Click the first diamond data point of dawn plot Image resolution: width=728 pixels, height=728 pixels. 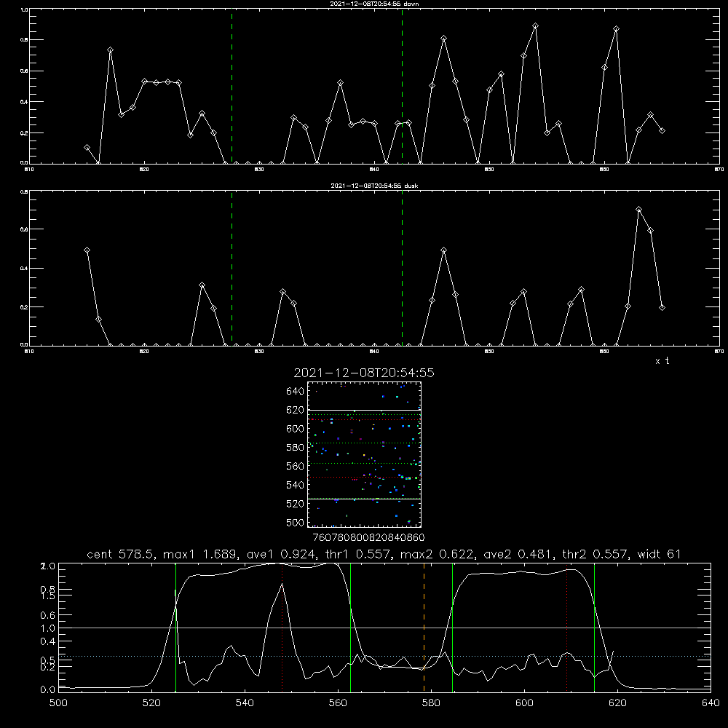pos(87,148)
